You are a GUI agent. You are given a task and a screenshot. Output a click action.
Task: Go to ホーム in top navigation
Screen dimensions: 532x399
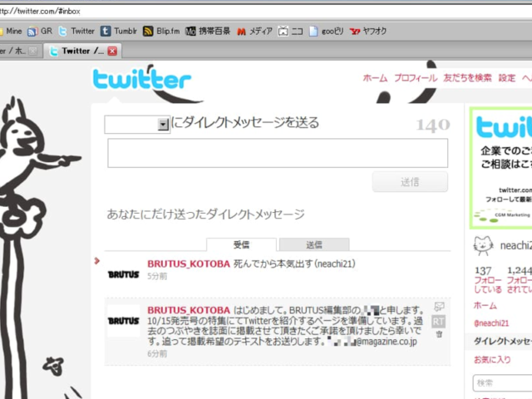tap(375, 78)
